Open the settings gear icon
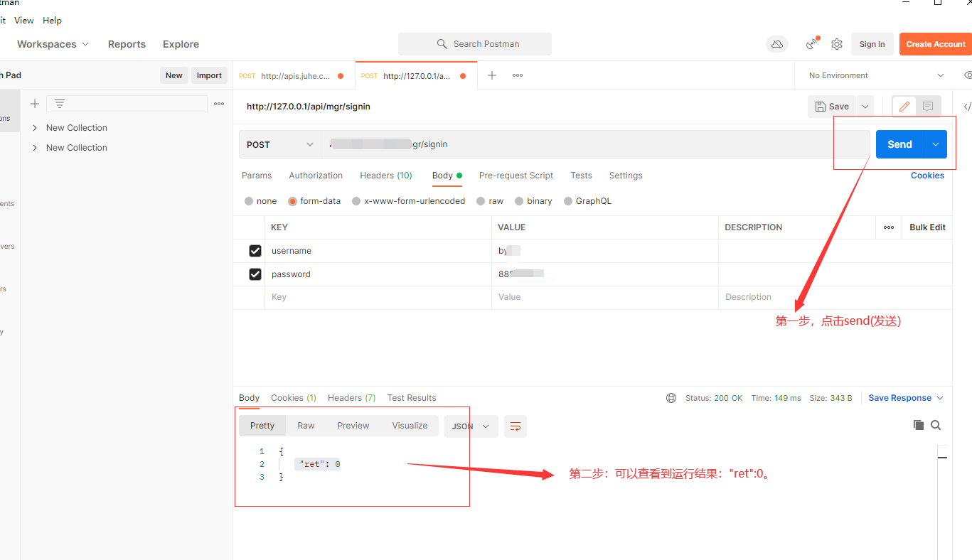Image resolution: width=972 pixels, height=560 pixels. coord(837,44)
